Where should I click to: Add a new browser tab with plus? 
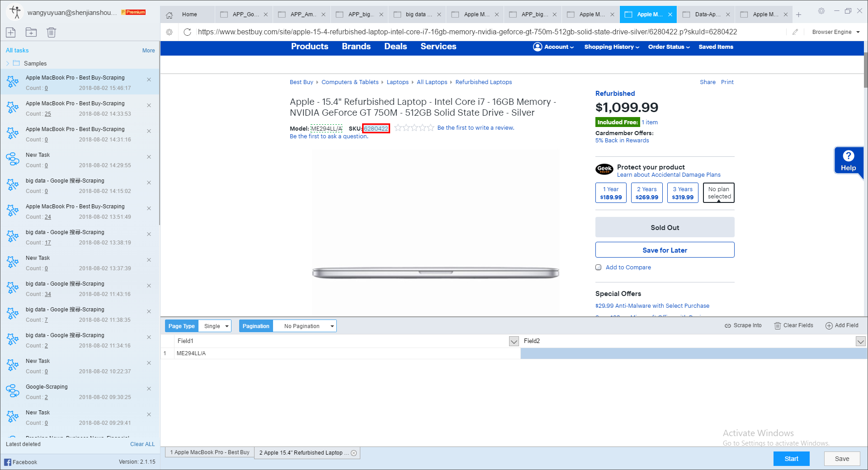pos(799,14)
